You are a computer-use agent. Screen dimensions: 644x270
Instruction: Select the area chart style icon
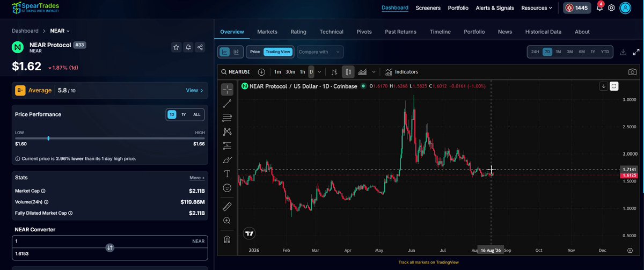coord(362,71)
